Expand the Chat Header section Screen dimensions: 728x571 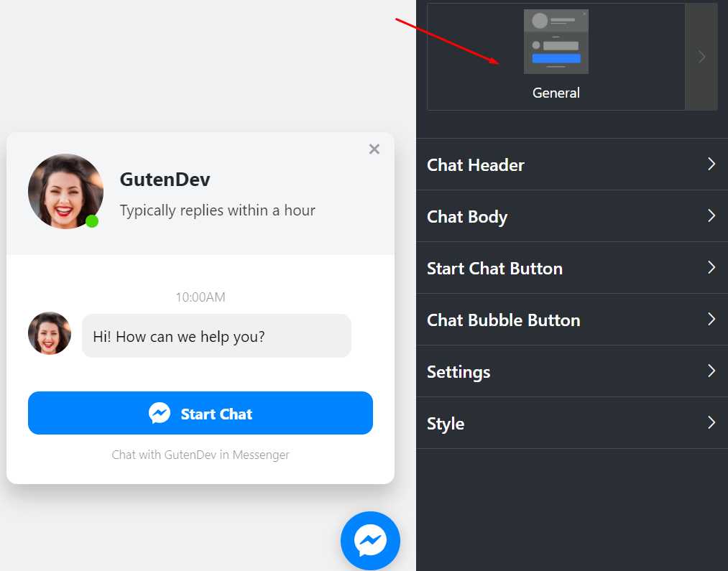[572, 164]
